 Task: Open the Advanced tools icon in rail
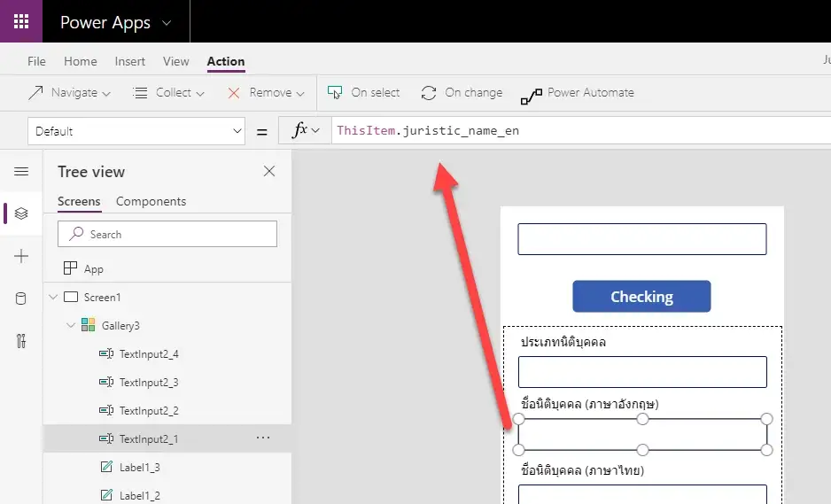pyautogui.click(x=20, y=341)
